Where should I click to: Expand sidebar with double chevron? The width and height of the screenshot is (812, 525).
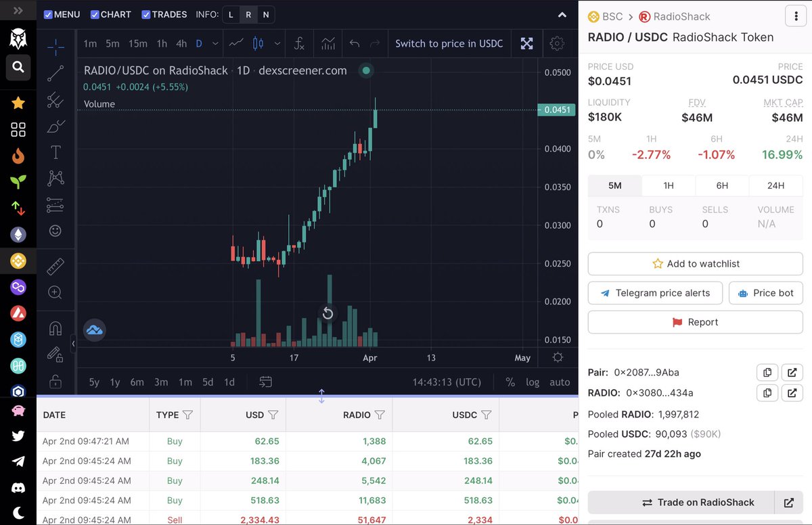pyautogui.click(x=18, y=11)
